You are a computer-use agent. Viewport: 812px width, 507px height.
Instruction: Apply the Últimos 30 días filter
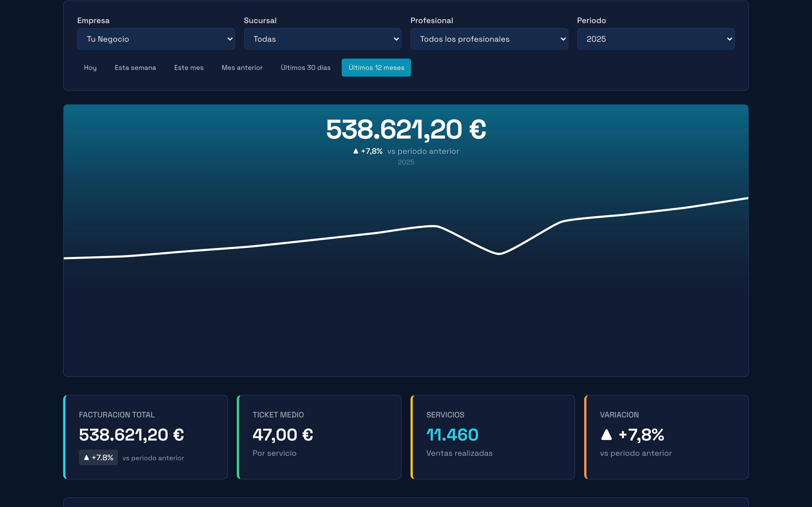306,67
